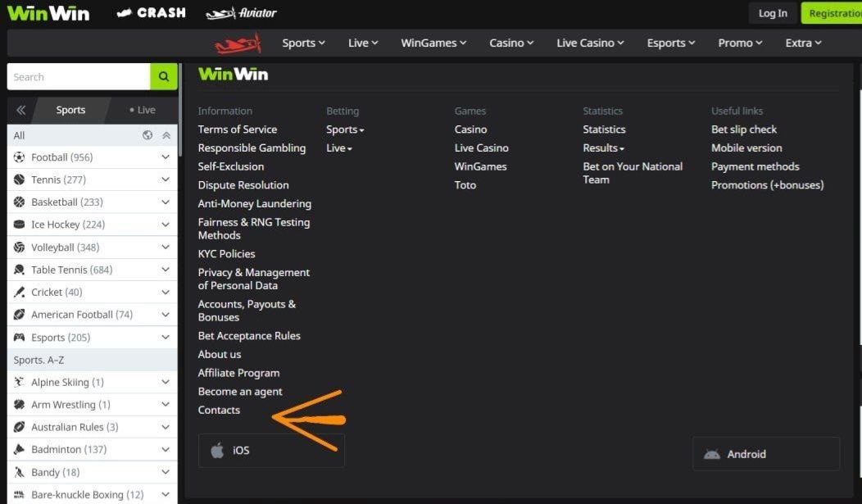
Task: Open the WinGames nav menu
Action: pos(433,43)
